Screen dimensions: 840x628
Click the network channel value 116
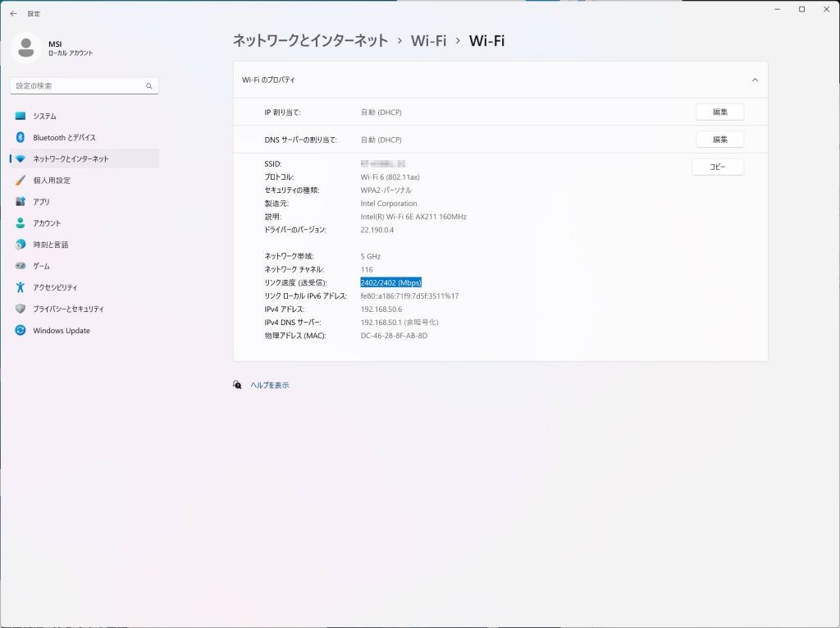pyautogui.click(x=367, y=270)
